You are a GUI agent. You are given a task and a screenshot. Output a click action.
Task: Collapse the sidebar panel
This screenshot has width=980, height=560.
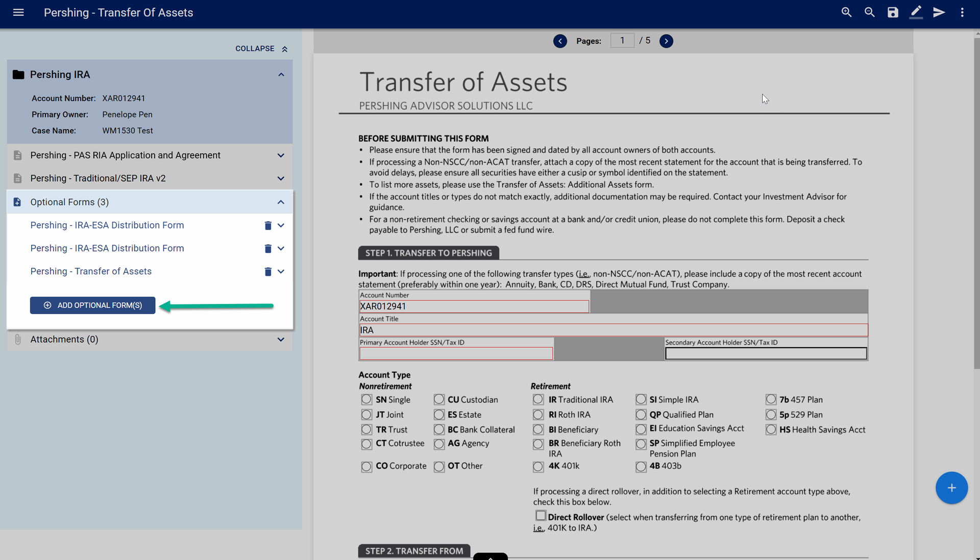click(262, 48)
